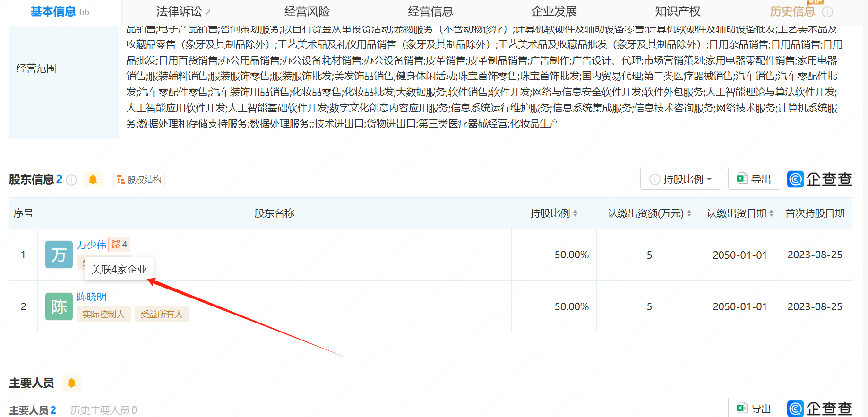Open the 经营信息 tab
The height and width of the screenshot is (417, 868).
pos(430,12)
